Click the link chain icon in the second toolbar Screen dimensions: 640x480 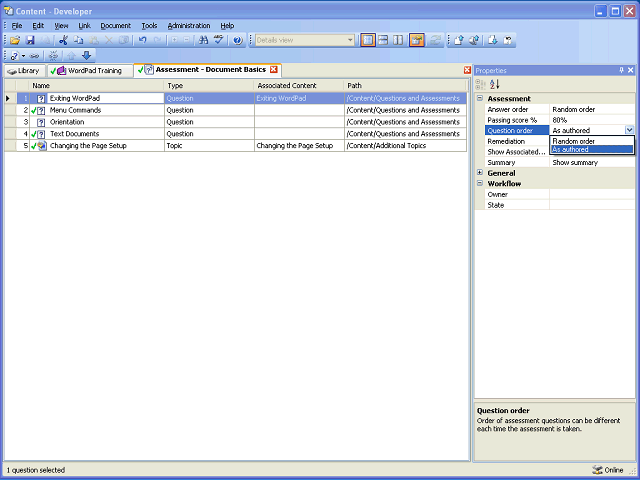35,55
